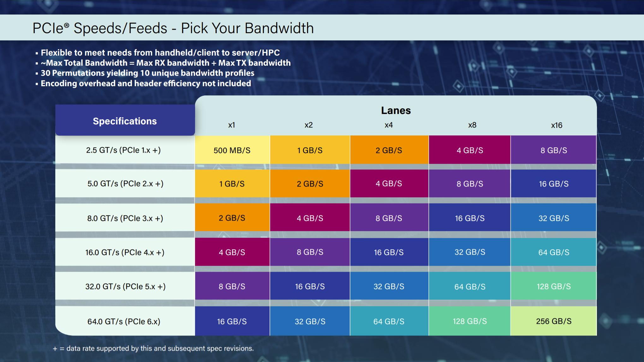644x362 pixels.
Task: Click the slide title PCIe Speeds/Feeds
Action: click(x=173, y=28)
